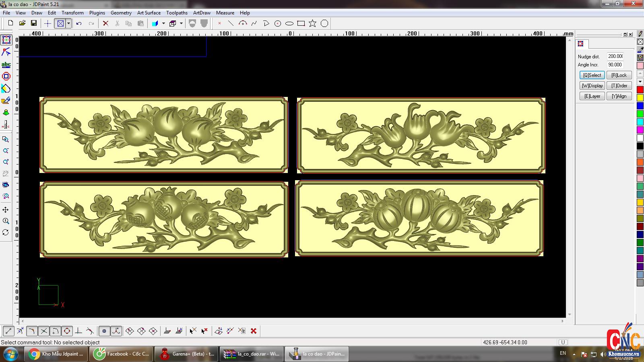Toggle the intersection snap button
This screenshot has height=362, width=644.
pyautogui.click(x=44, y=331)
